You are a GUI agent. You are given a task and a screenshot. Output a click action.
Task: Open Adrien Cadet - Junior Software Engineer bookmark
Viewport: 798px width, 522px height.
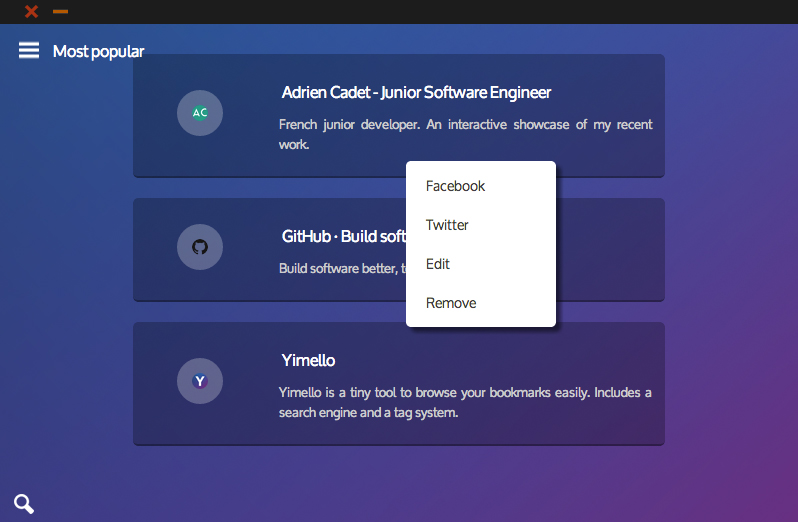click(x=416, y=93)
